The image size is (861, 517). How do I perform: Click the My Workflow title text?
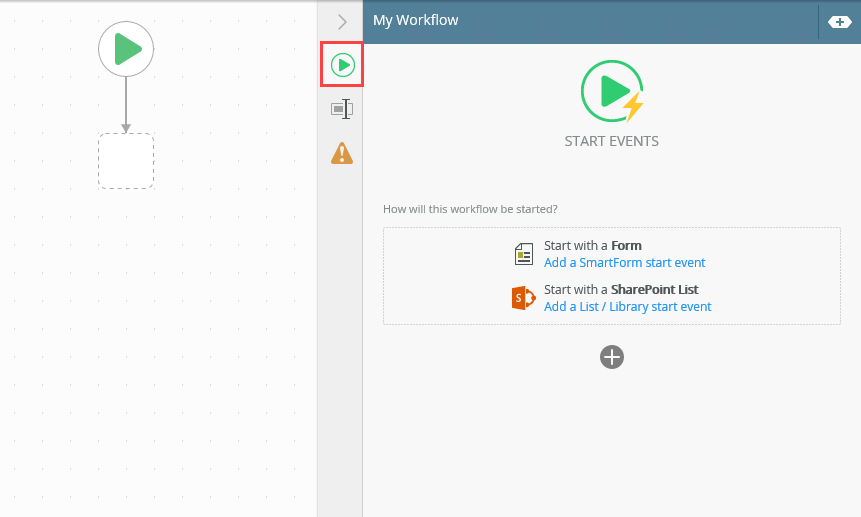(415, 20)
